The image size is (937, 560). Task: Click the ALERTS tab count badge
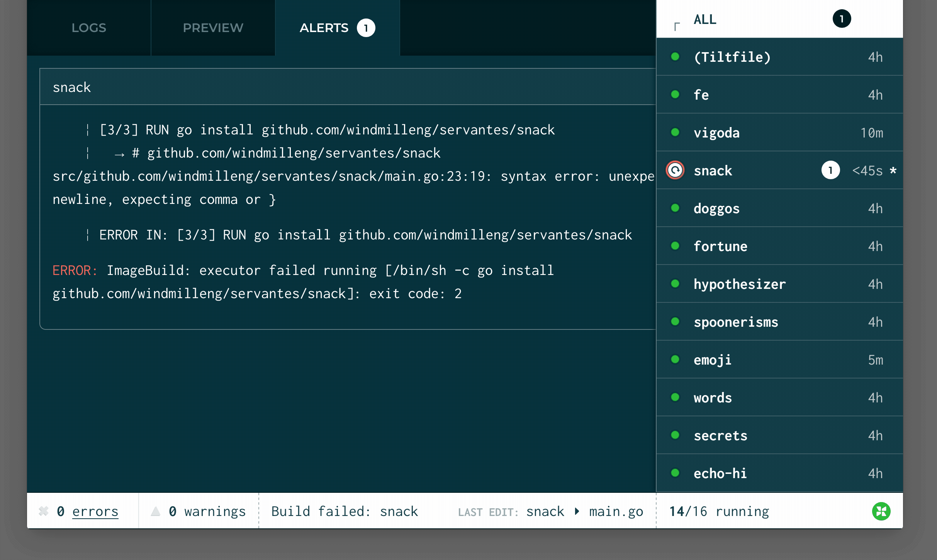coord(366,28)
